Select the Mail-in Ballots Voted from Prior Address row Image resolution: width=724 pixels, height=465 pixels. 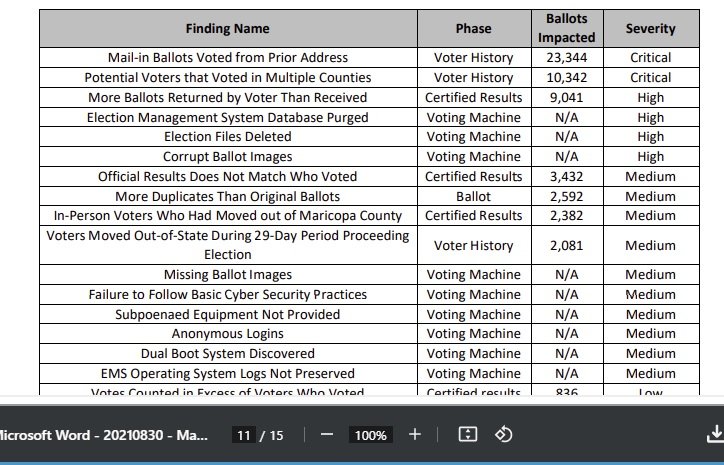pos(228,58)
